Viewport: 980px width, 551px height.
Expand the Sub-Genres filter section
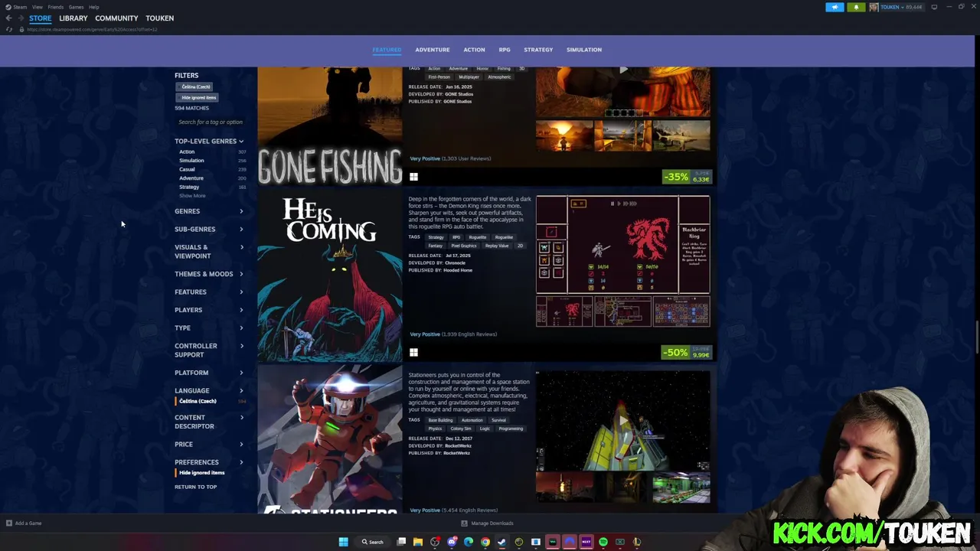(209, 229)
